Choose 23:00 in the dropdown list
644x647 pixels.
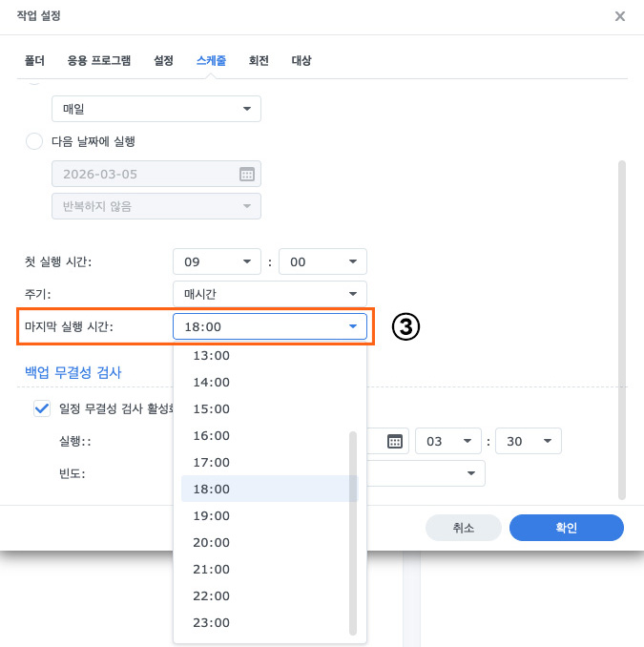pos(212,622)
